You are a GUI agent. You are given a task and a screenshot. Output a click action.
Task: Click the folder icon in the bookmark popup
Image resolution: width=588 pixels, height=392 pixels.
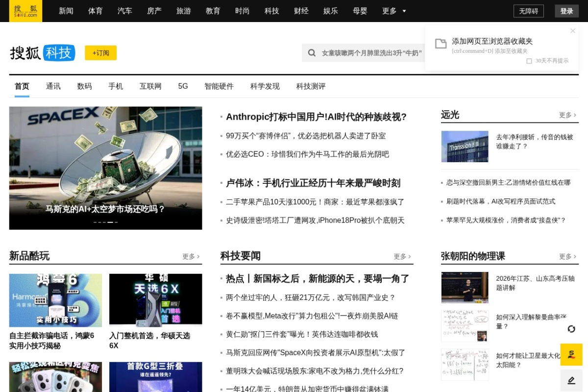pos(441,44)
